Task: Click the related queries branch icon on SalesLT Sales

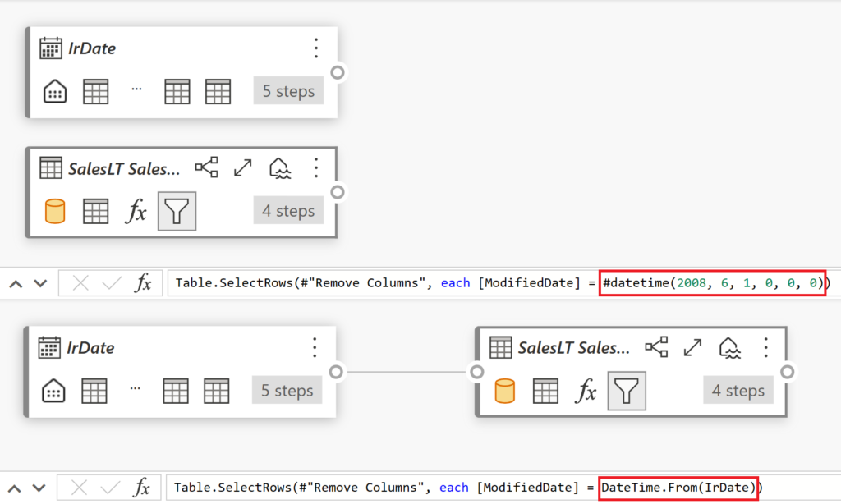Action: coord(206,167)
